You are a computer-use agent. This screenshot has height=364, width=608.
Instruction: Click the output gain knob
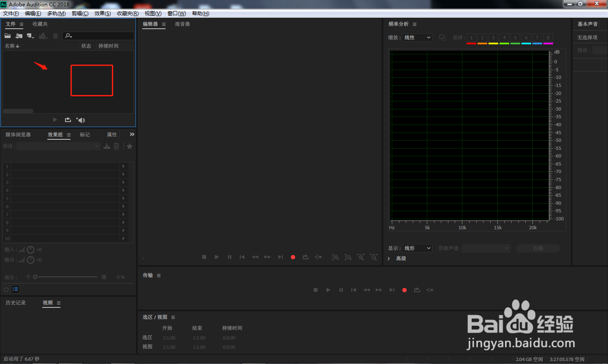(x=30, y=260)
